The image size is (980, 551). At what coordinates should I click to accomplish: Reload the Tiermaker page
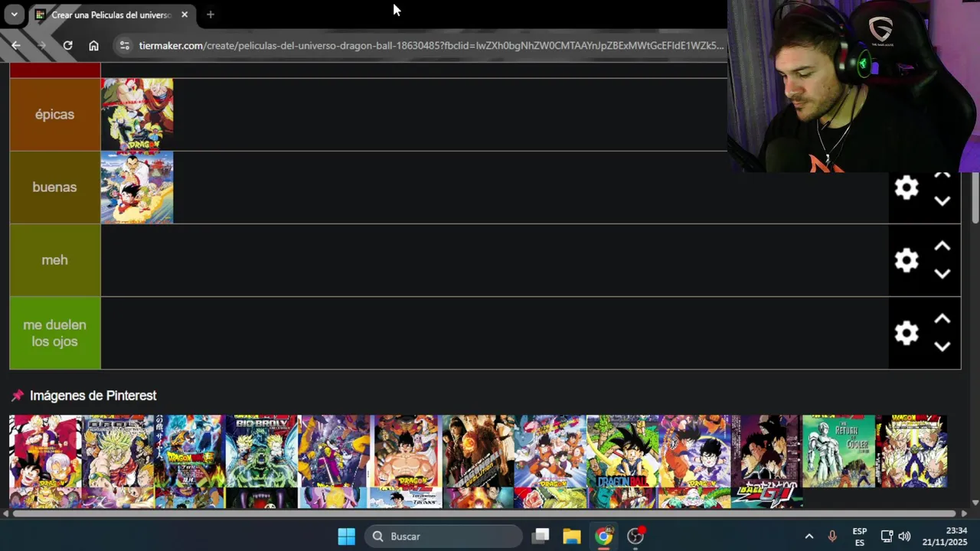point(67,45)
